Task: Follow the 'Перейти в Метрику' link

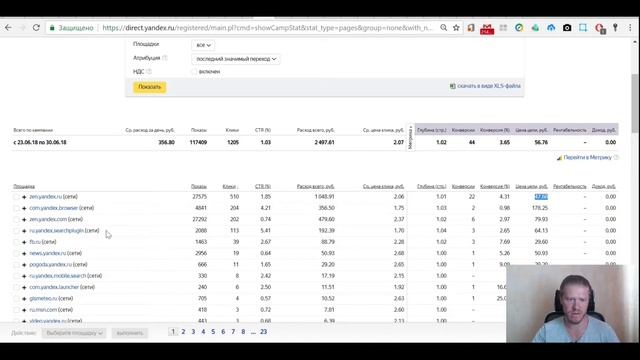Action: pyautogui.click(x=587, y=158)
